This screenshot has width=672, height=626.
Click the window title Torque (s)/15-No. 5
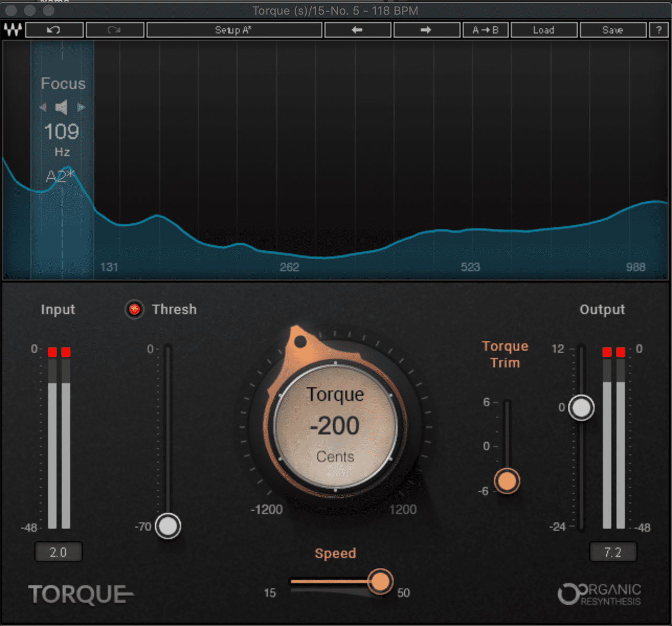click(x=335, y=10)
